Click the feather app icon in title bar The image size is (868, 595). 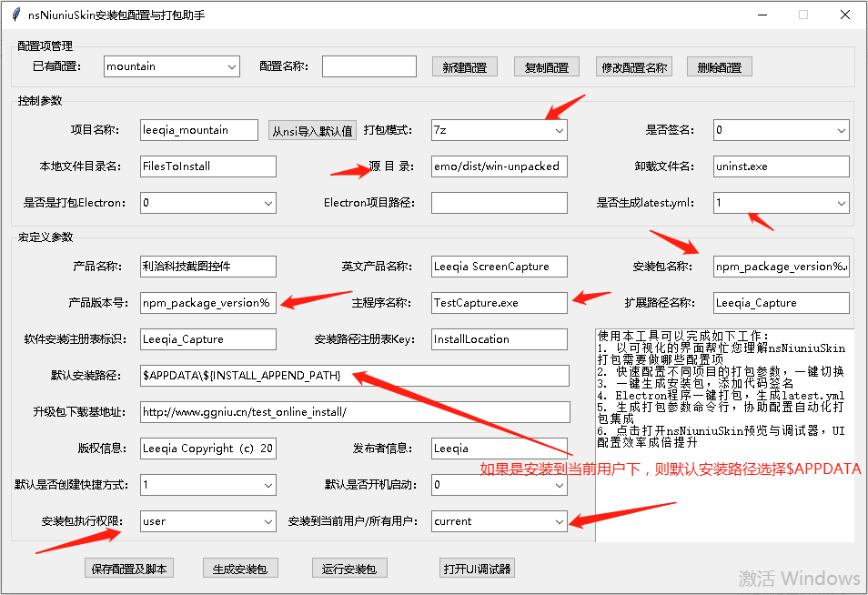coord(16,15)
